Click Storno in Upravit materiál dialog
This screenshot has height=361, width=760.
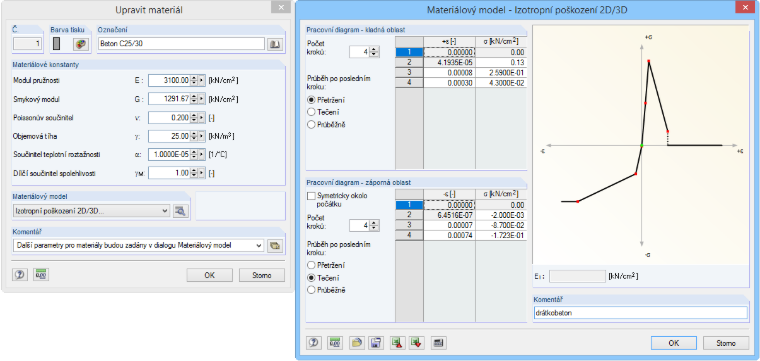(x=262, y=275)
